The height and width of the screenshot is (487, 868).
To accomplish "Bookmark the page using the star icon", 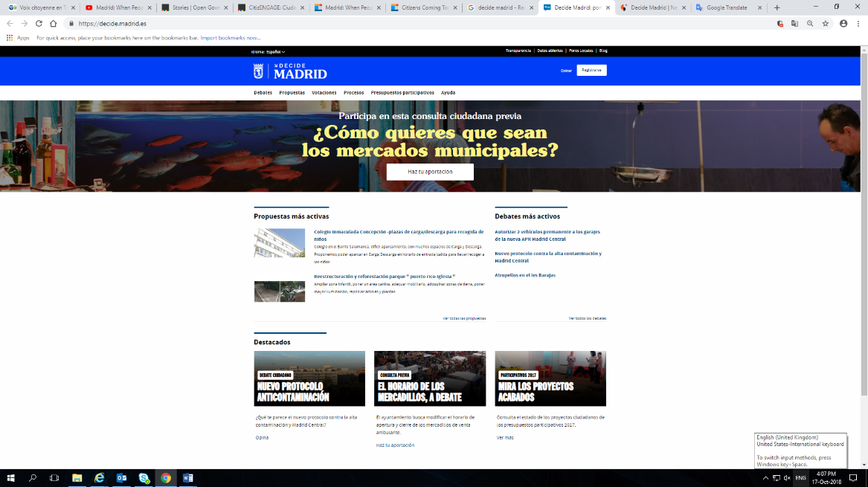I will 826,24.
